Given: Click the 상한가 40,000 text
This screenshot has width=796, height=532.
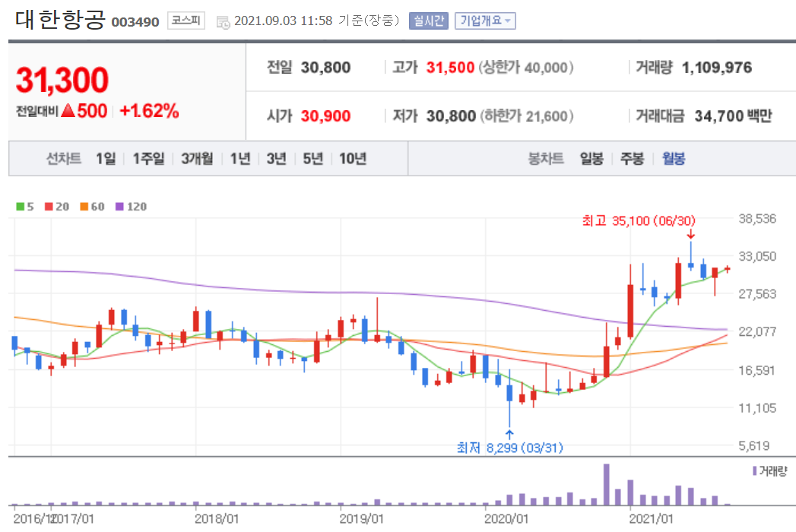Looking at the screenshot, I should point(526,68).
